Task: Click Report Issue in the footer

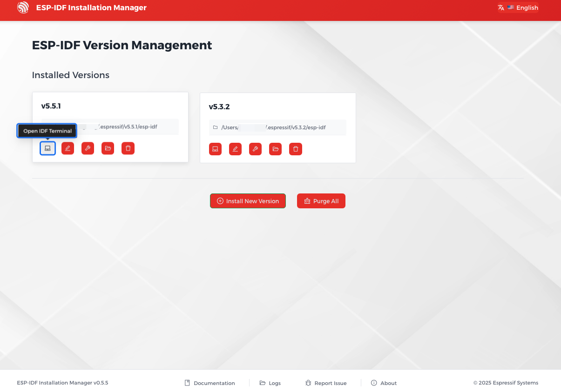Action: click(326, 383)
